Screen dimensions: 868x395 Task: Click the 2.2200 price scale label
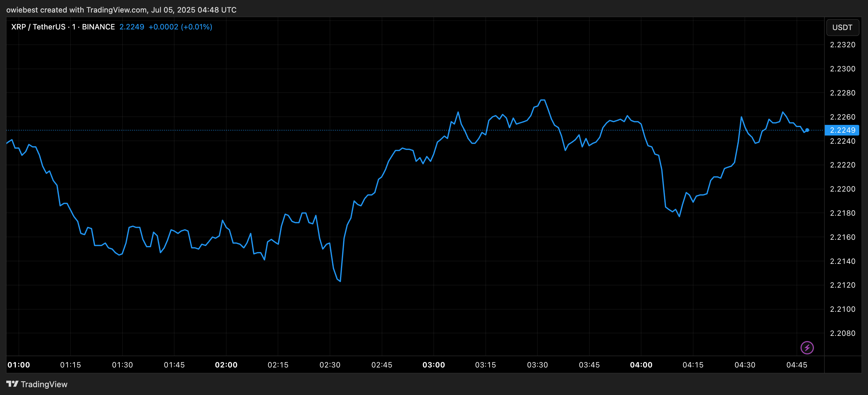pos(842,189)
